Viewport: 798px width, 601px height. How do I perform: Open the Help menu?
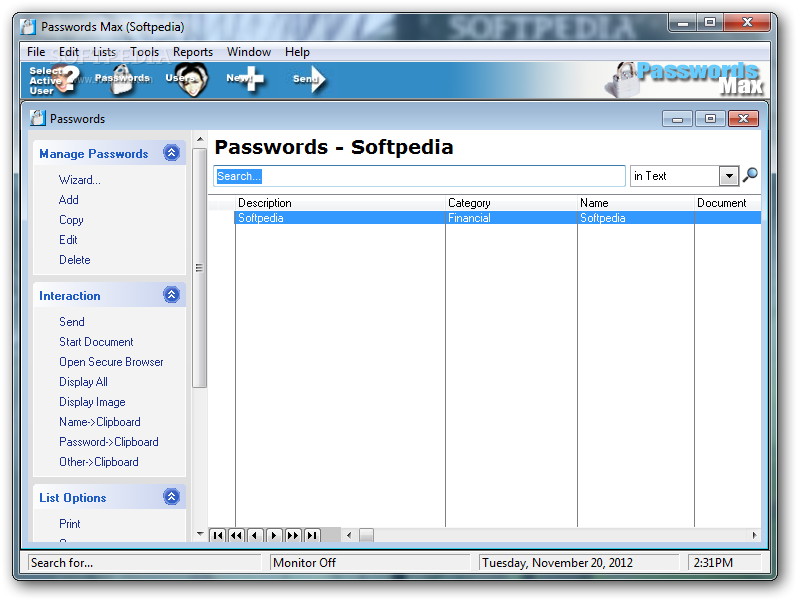tap(297, 52)
